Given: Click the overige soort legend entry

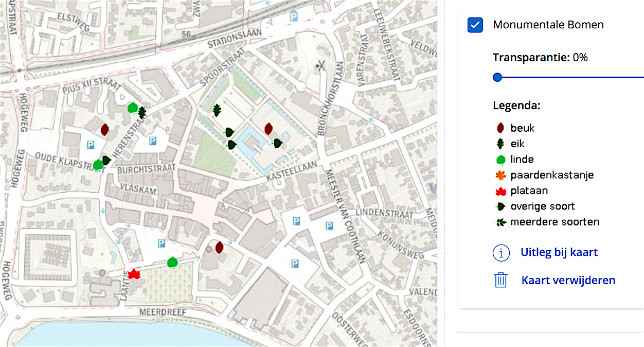Looking at the screenshot, I should [x=542, y=206].
